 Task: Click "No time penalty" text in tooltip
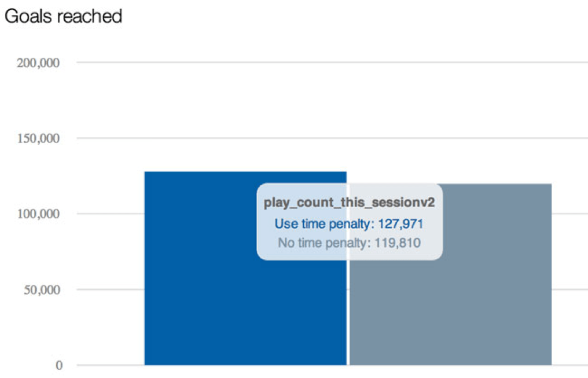[322, 243]
